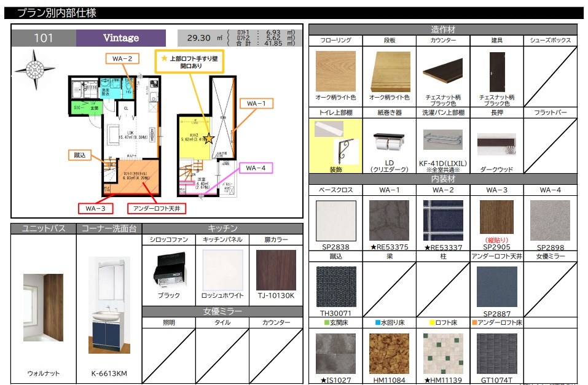Pick the SP2838 base cloth swatch

pyautogui.click(x=335, y=220)
